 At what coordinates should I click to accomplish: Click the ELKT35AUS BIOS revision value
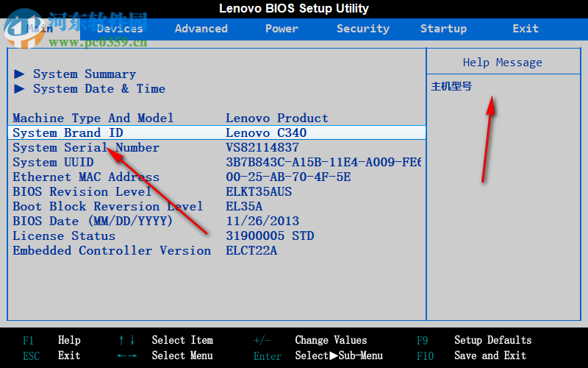pyautogui.click(x=259, y=191)
